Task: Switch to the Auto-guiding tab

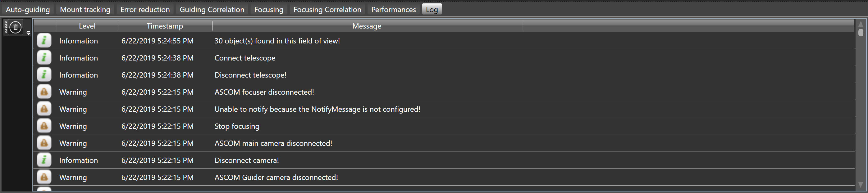Action: 28,9
